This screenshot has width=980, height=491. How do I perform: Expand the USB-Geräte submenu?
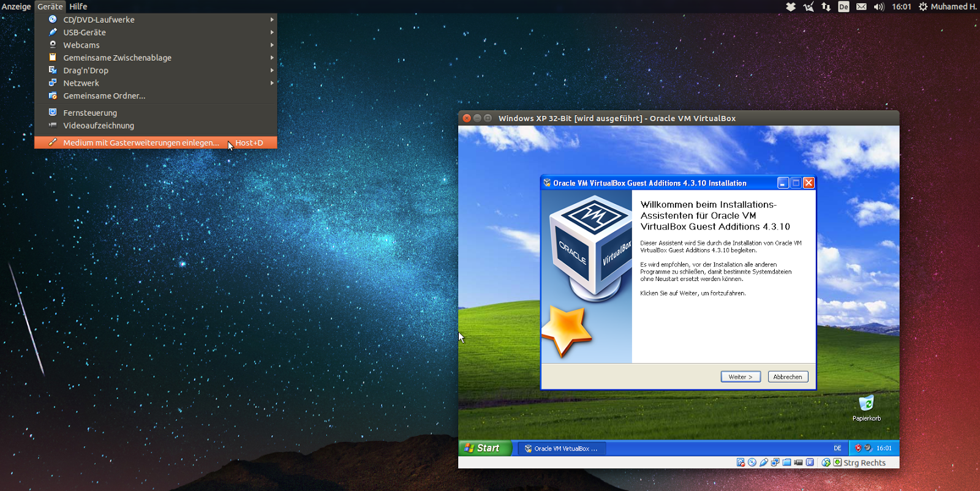click(156, 32)
